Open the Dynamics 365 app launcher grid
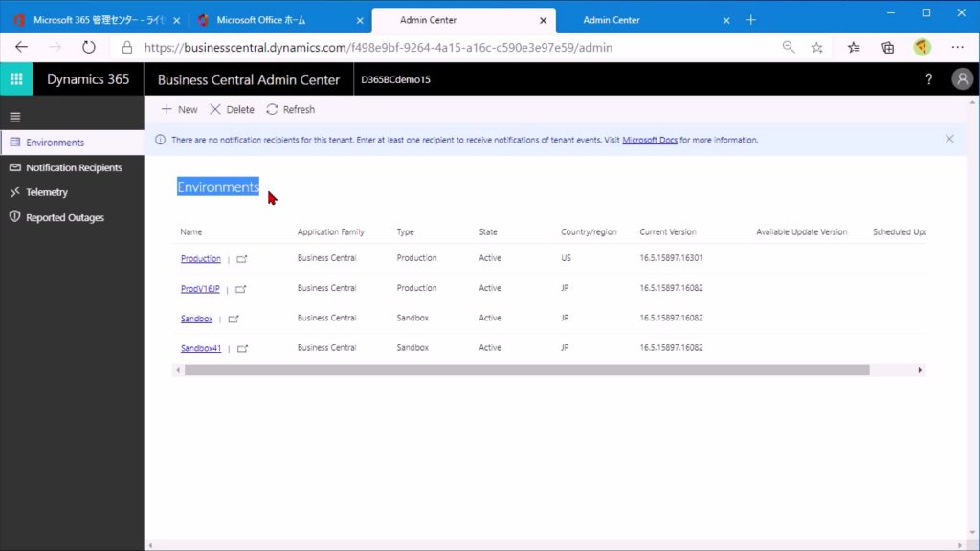The height and width of the screenshot is (551, 980). [x=16, y=79]
